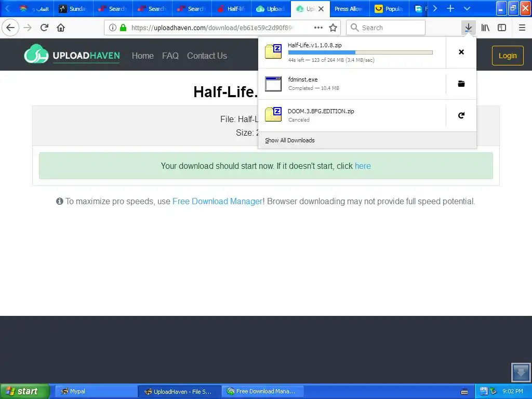
Task: Open the Library toolbar button
Action: pos(485,28)
